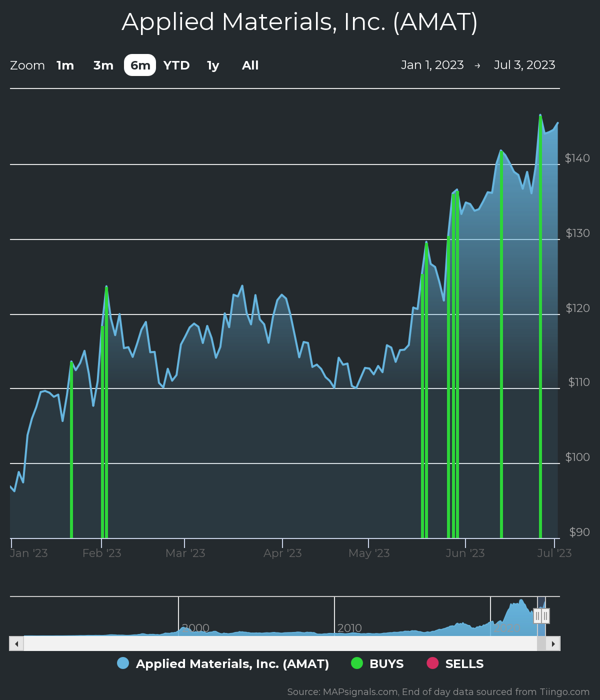This screenshot has height=700, width=600.
Task: Click the mid-June buy signal bar
Action: tap(501, 344)
